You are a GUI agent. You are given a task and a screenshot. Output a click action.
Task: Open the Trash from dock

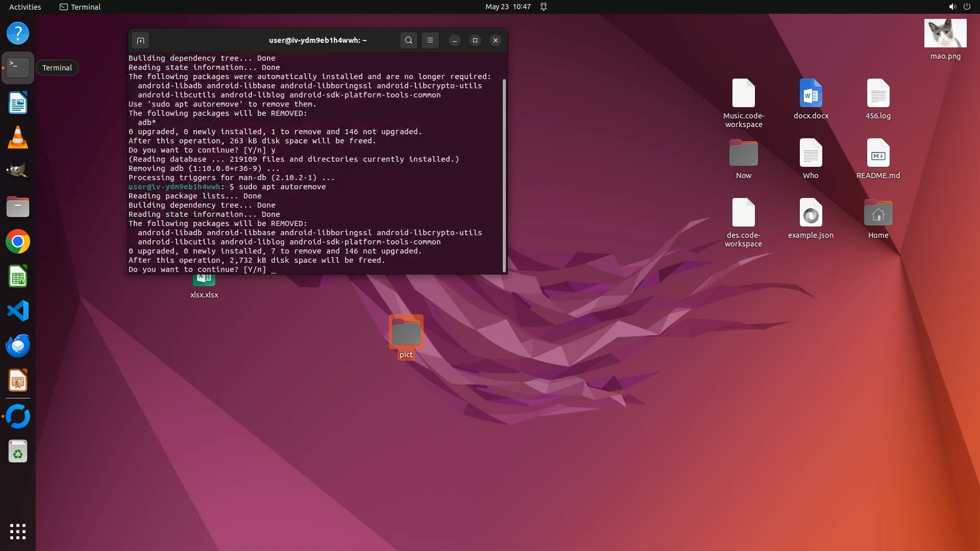(x=18, y=452)
